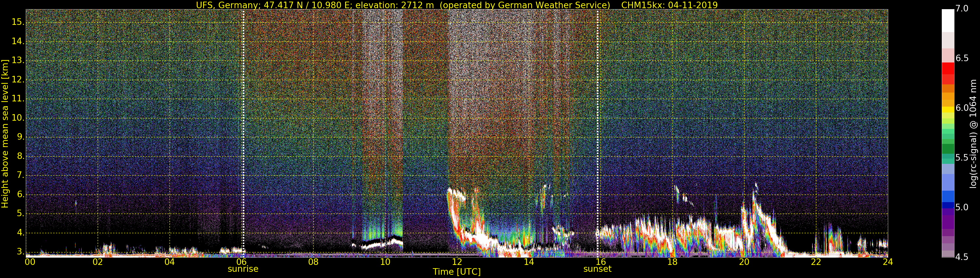Click the '4.' height axis tick label
980x278 pixels.
tap(21, 233)
